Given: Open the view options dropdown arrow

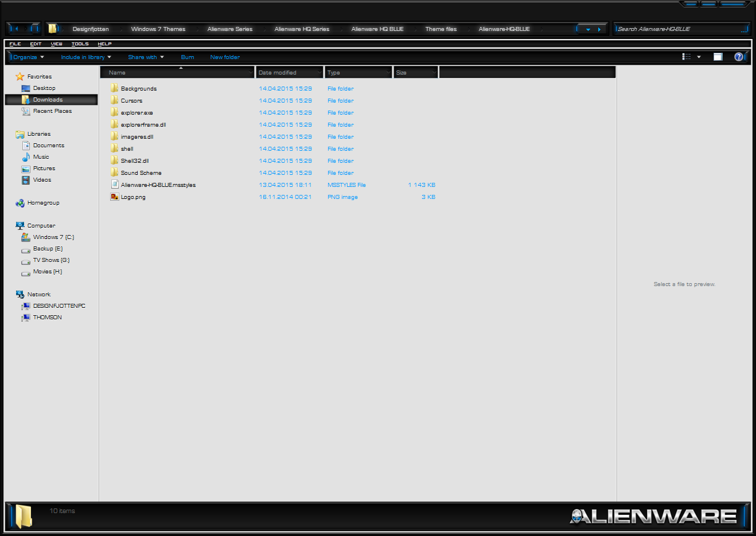Looking at the screenshot, I should (x=699, y=57).
